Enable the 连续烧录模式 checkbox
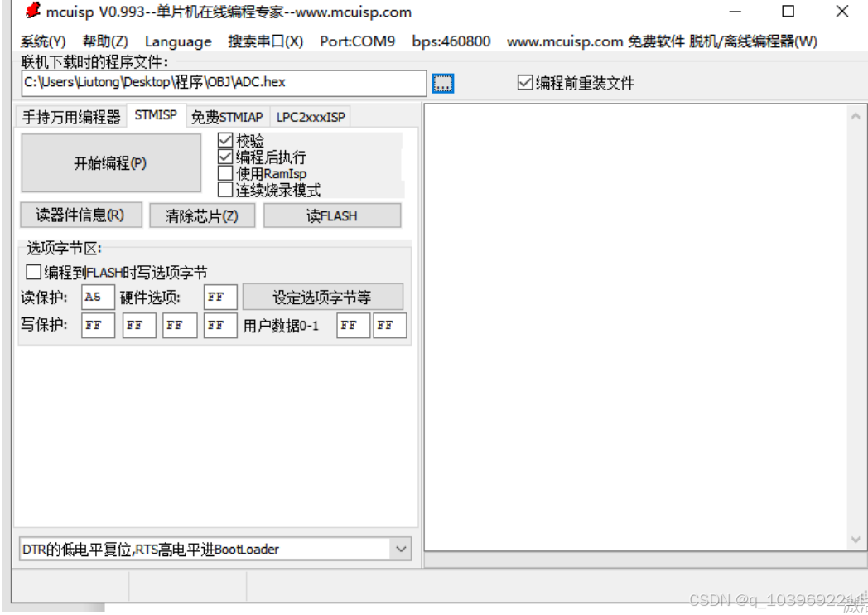 224,190
